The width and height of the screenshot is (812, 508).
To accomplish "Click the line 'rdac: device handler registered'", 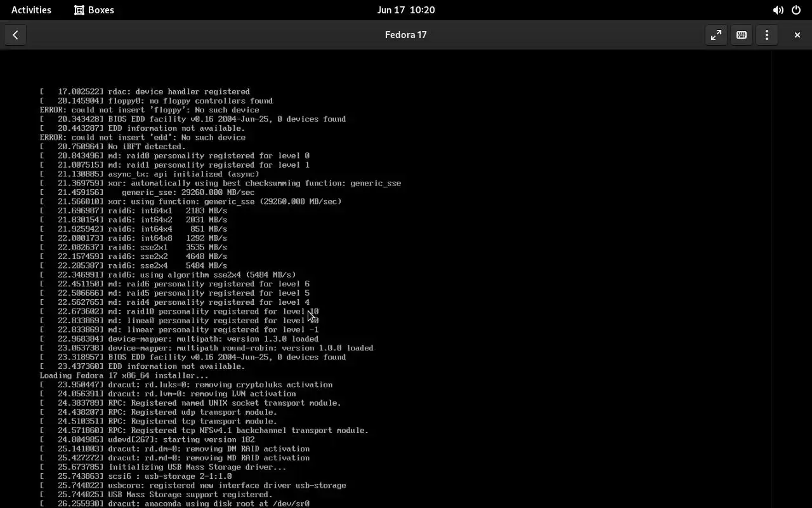I will 145,91.
